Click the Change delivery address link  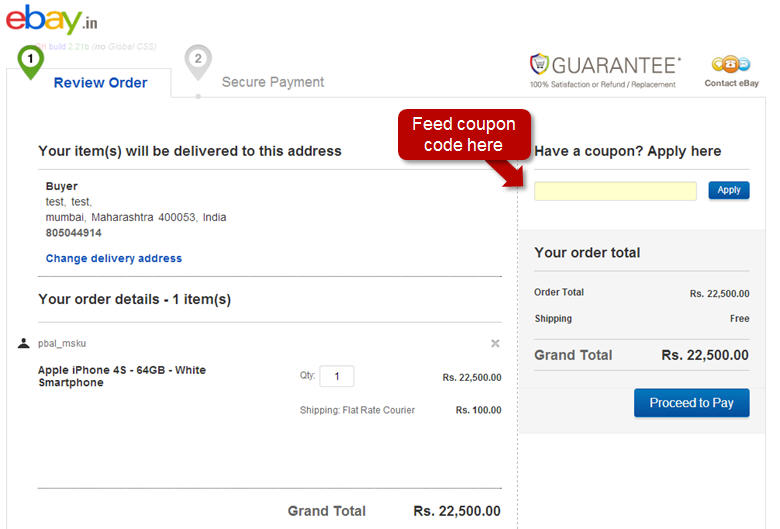114,258
